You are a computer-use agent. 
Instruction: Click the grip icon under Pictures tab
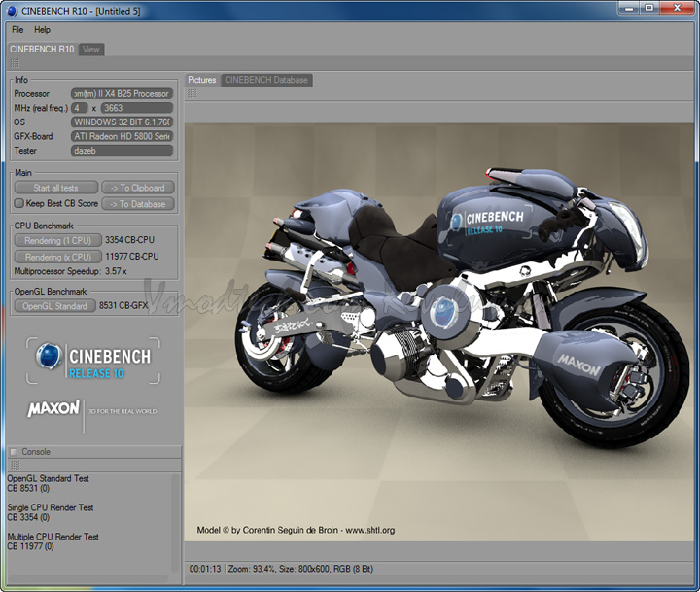point(192,93)
